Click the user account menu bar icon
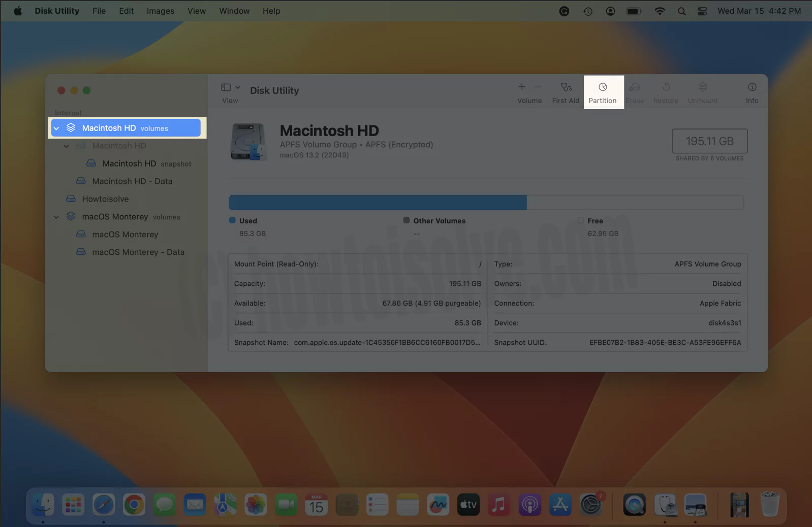The image size is (812, 527). [610, 11]
